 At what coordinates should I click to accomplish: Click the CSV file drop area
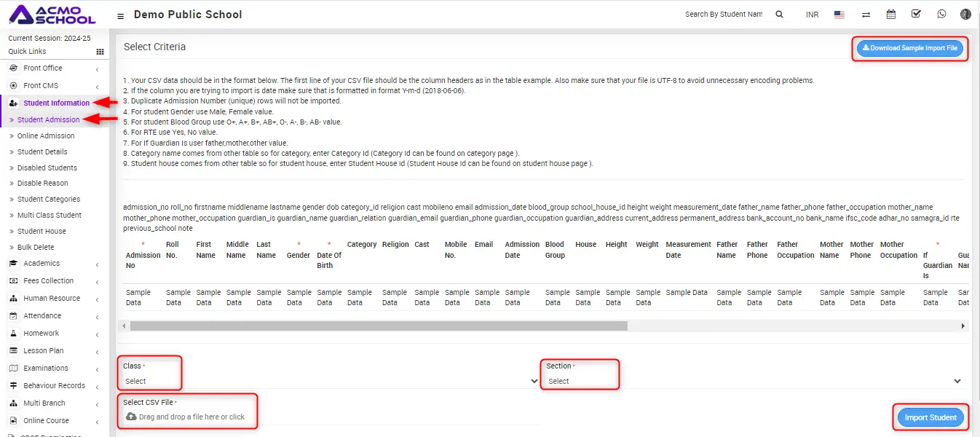pyautogui.click(x=191, y=417)
